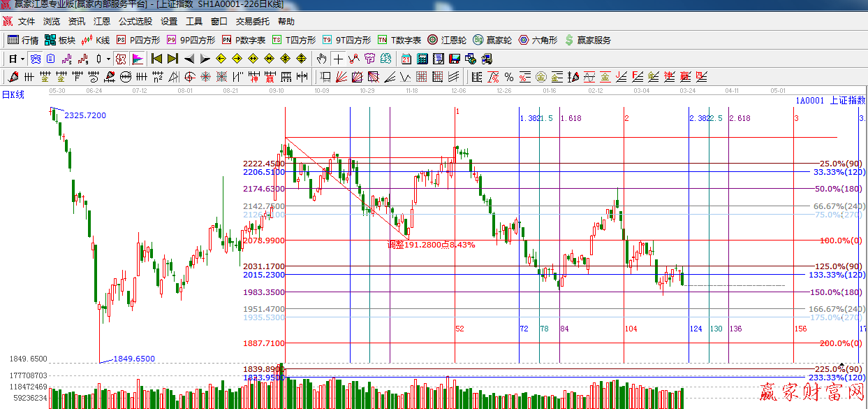Open the 公式选股 menu

click(135, 22)
